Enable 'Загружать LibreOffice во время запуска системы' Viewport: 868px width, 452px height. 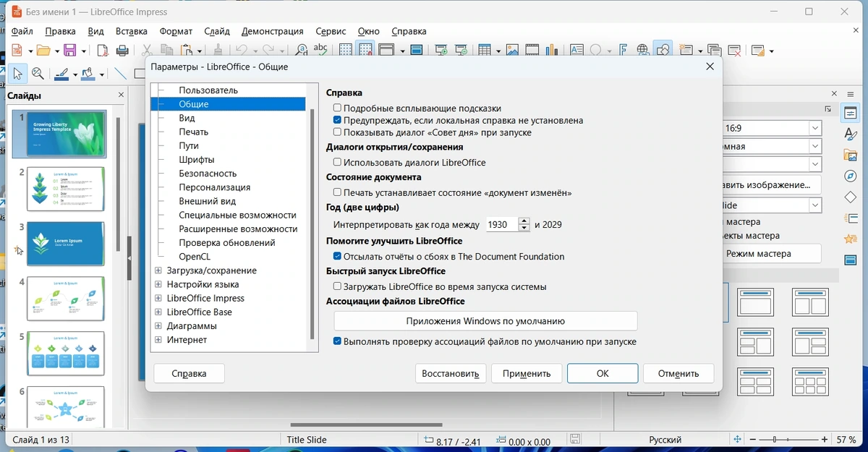[x=337, y=286]
